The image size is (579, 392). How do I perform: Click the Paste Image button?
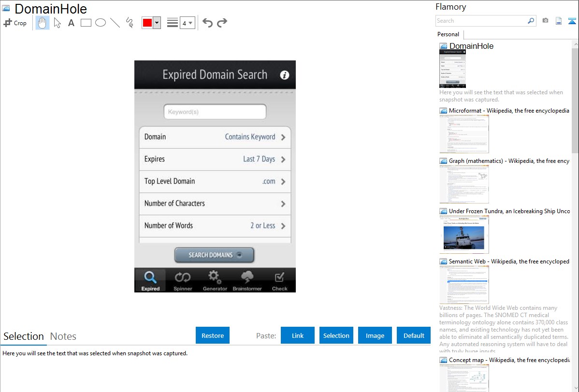(375, 335)
